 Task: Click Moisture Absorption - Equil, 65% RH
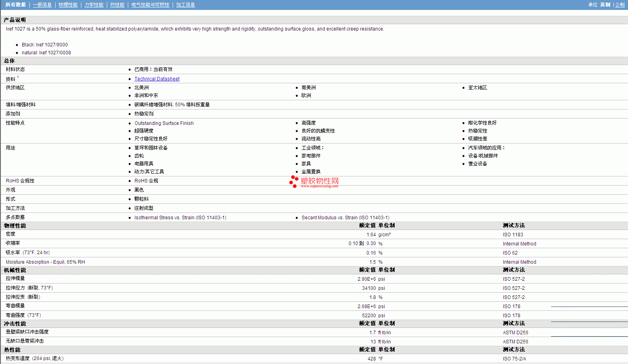(x=45, y=262)
